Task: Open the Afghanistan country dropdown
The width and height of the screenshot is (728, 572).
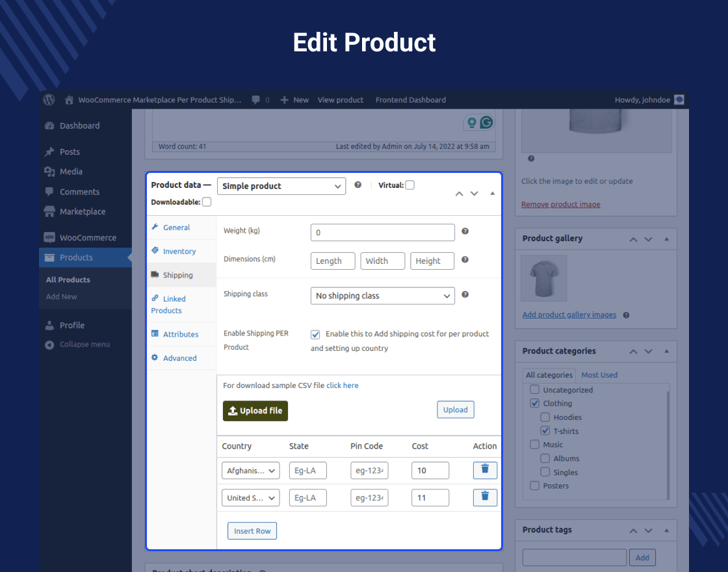Action: pyautogui.click(x=251, y=471)
